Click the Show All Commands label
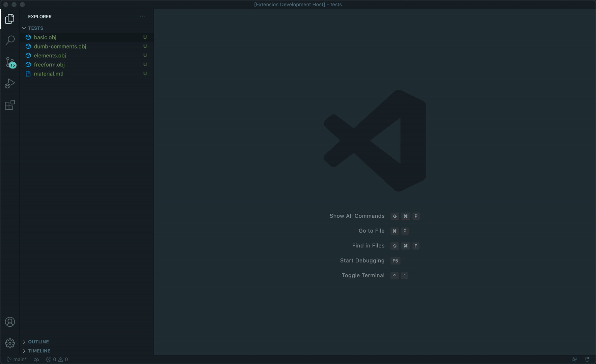This screenshot has height=364, width=596. (357, 216)
